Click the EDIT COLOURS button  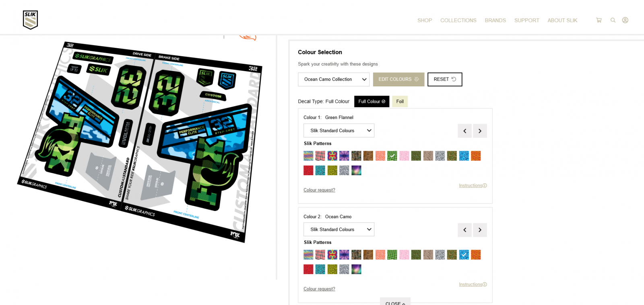(x=398, y=80)
